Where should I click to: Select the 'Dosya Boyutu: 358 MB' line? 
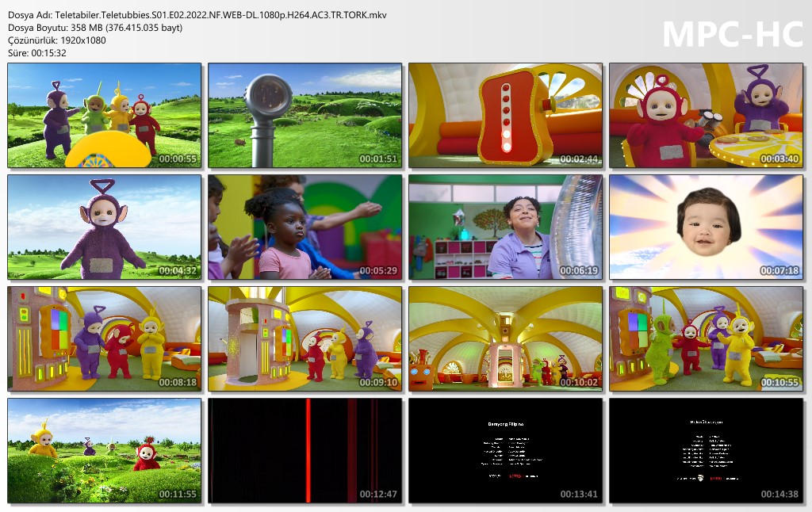coord(95,28)
